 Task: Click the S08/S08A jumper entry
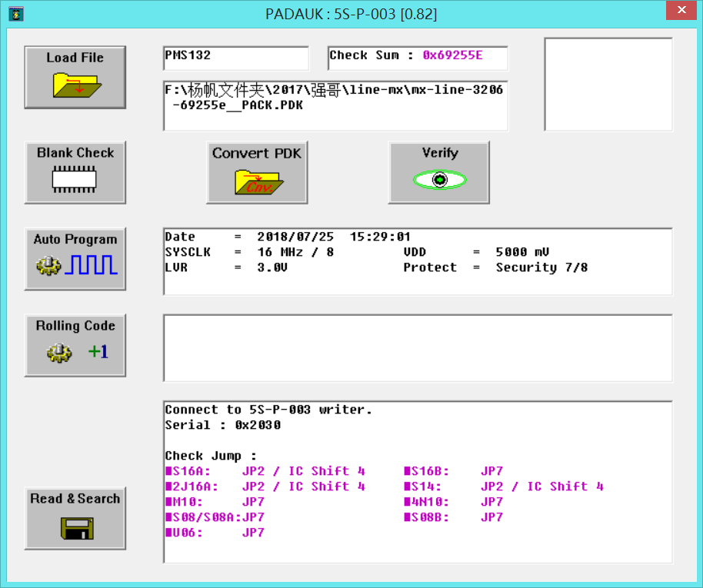click(215, 517)
